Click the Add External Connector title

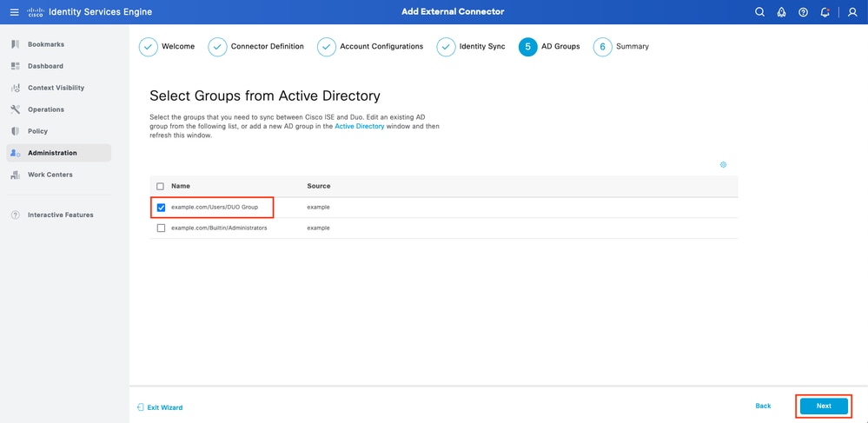(453, 11)
